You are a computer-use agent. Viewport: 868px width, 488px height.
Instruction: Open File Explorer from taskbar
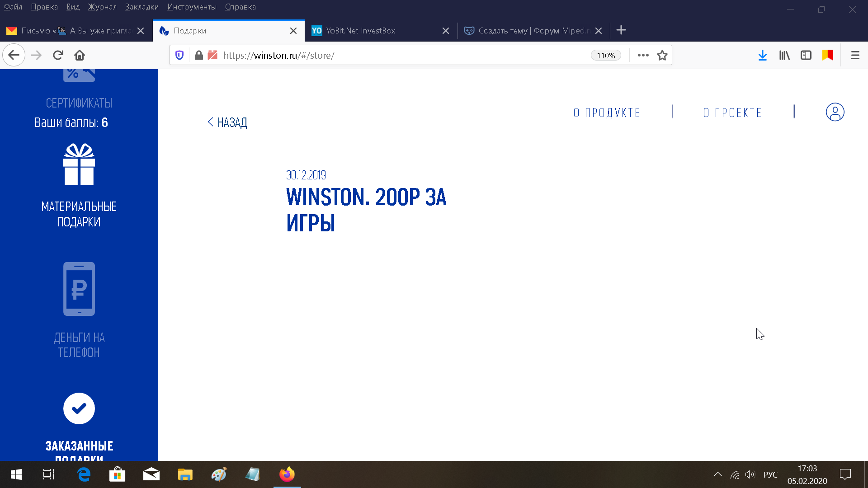tap(185, 474)
